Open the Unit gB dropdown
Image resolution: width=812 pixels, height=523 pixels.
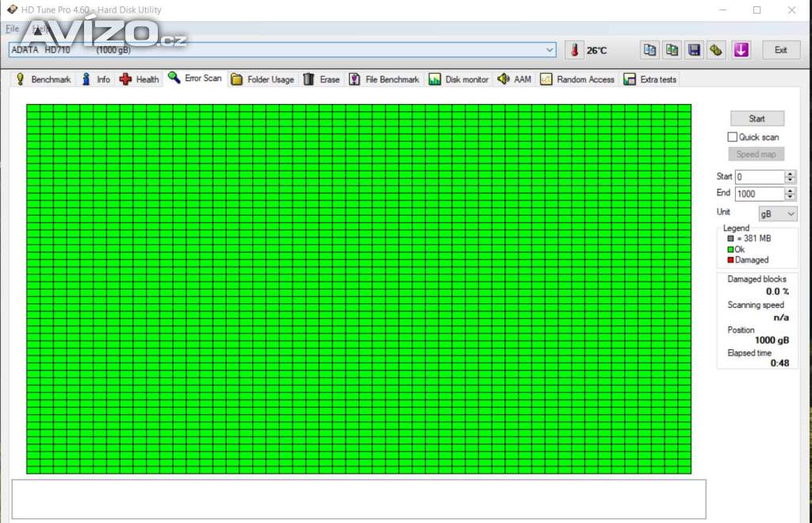coord(777,213)
